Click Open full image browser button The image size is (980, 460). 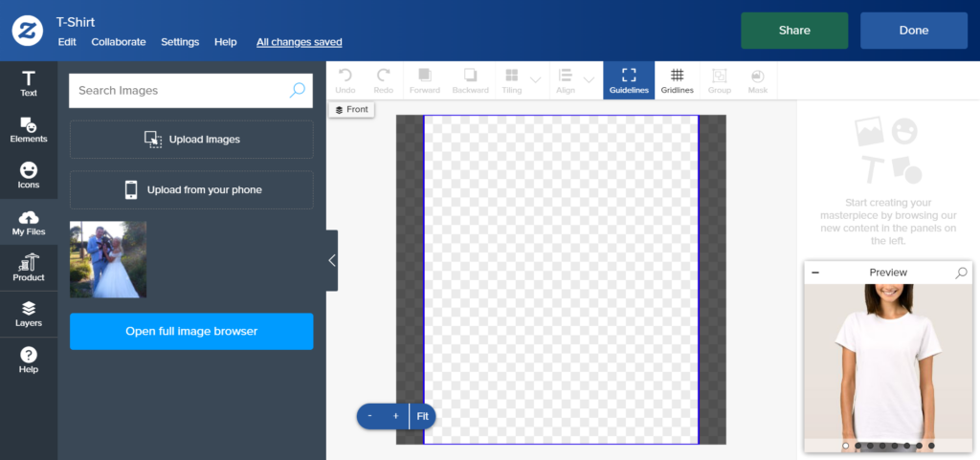pos(191,331)
